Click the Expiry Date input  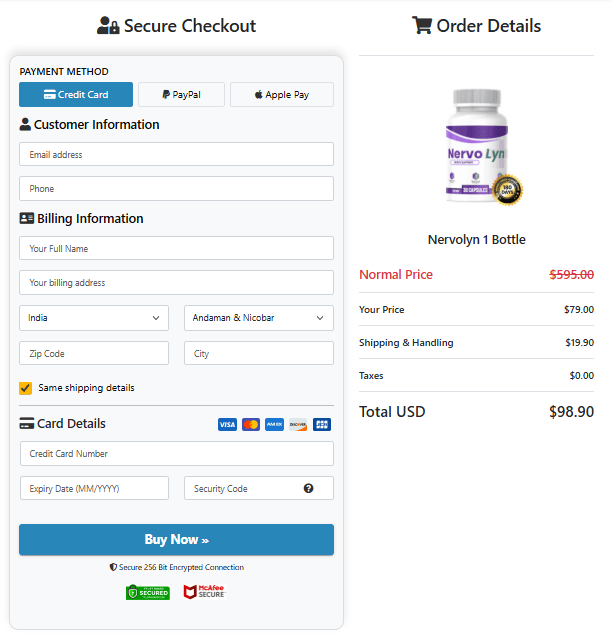pos(94,488)
